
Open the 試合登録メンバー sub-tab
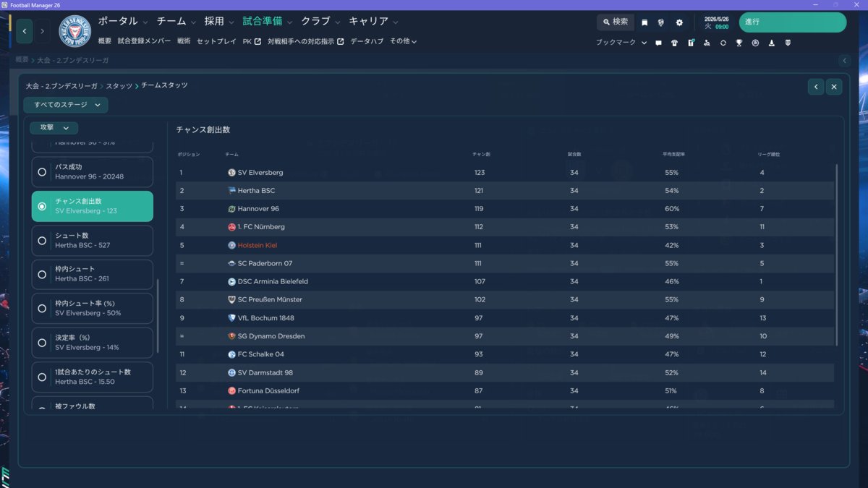click(144, 41)
